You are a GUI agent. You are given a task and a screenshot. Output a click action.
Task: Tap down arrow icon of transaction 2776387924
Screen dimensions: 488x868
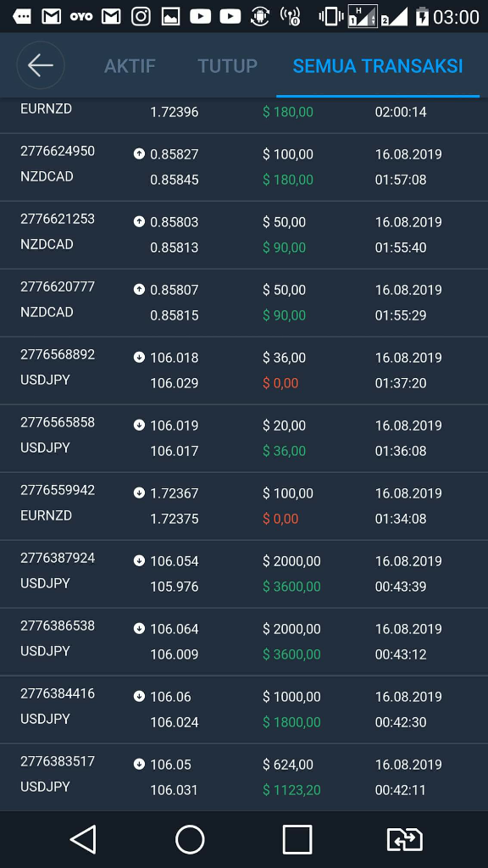point(139,560)
